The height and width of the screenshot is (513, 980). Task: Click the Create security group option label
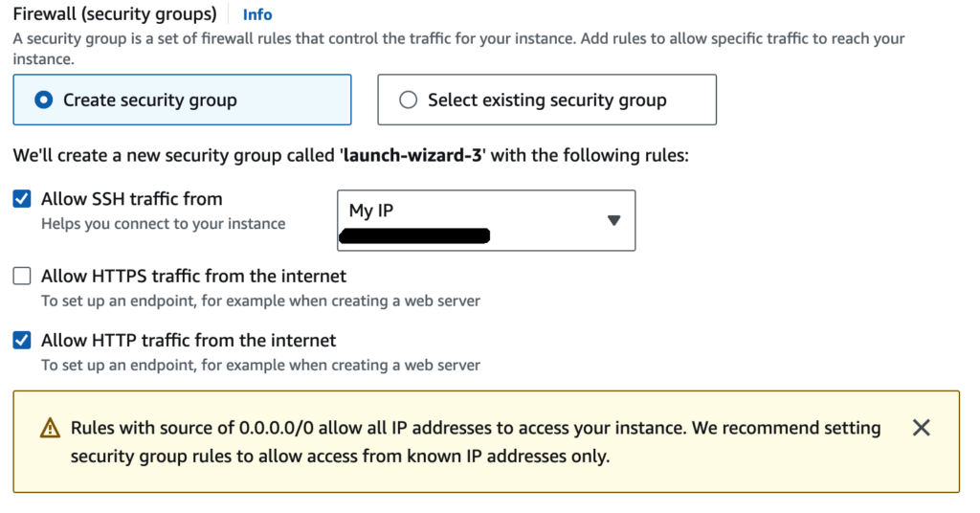point(149,100)
